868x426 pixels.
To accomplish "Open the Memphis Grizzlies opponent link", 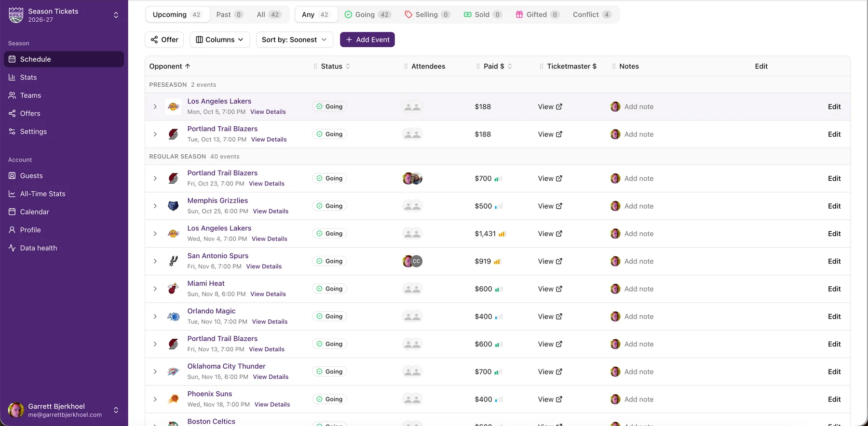I will [x=217, y=200].
